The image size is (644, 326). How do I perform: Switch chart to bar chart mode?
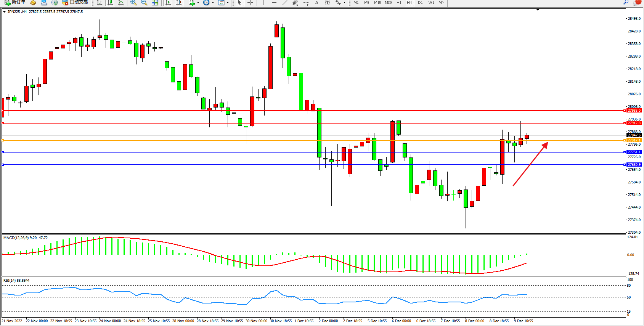[100, 3]
